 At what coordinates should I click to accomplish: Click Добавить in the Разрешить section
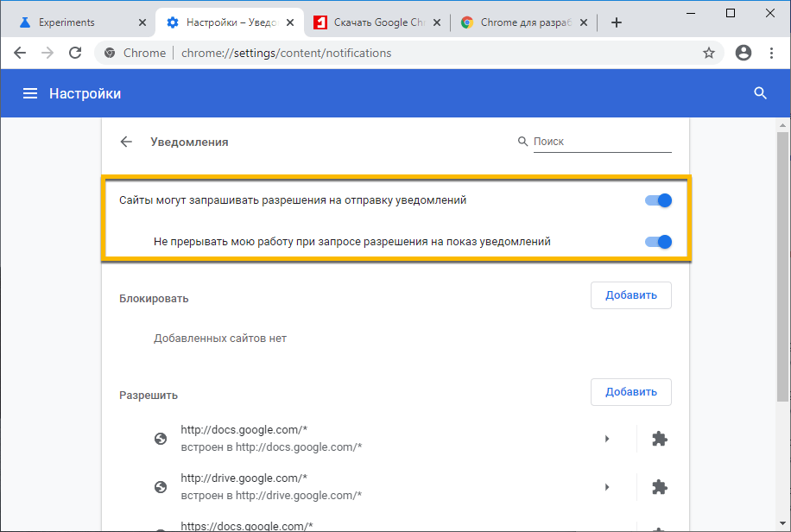pos(630,392)
